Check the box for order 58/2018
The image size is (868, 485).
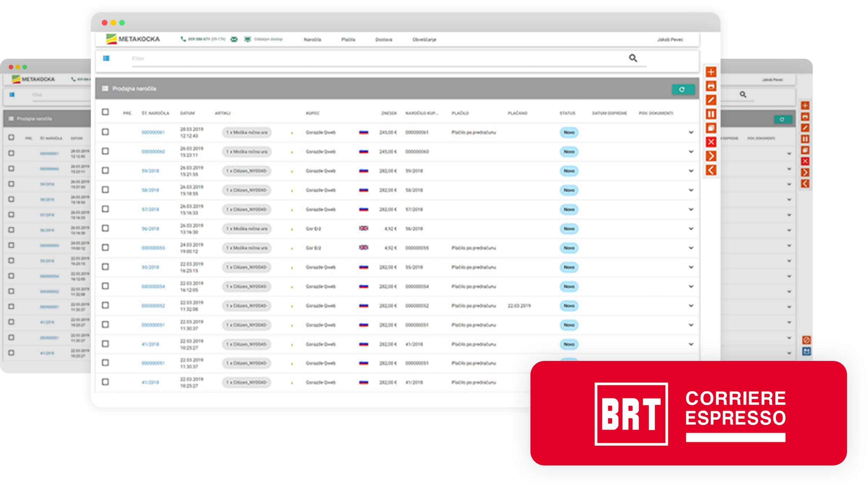point(105,189)
